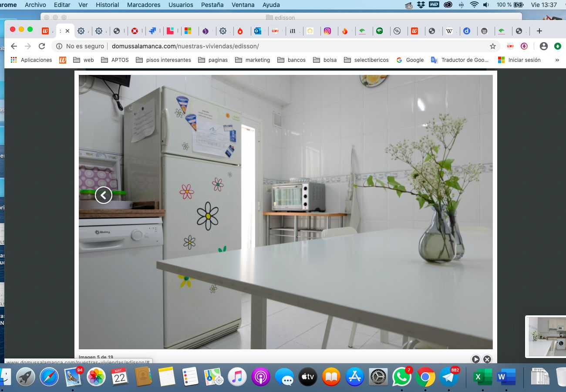Open System Preferences in the Dock
This screenshot has height=392, width=566.
point(378,376)
